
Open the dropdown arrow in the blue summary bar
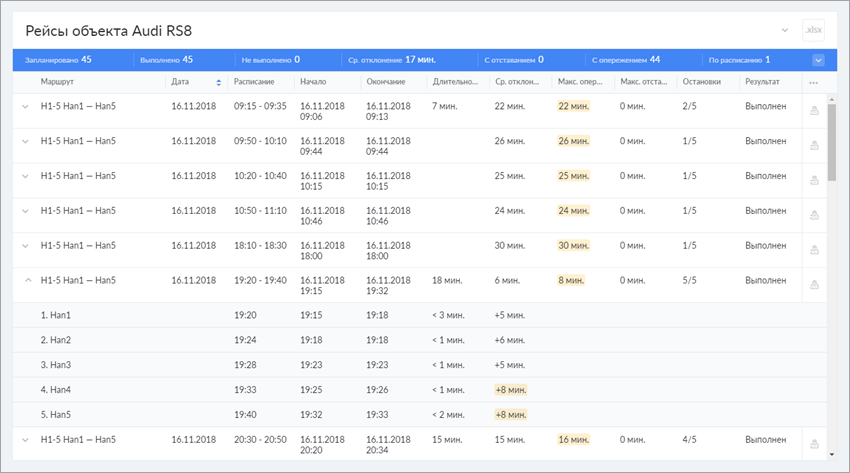click(x=818, y=60)
